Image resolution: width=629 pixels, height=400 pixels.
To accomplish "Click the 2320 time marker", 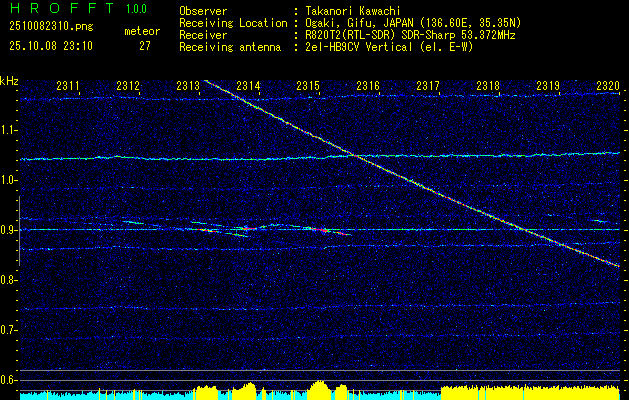I will [607, 87].
